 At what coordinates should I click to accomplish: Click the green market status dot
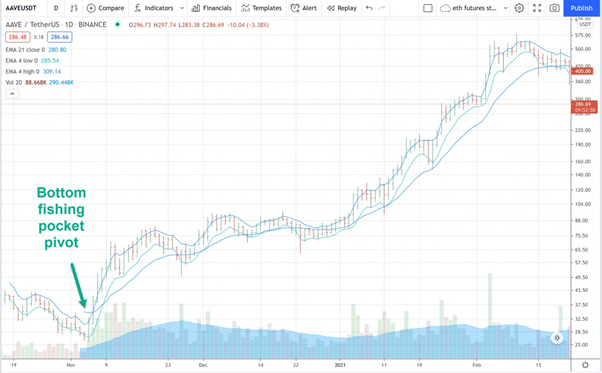click(117, 25)
